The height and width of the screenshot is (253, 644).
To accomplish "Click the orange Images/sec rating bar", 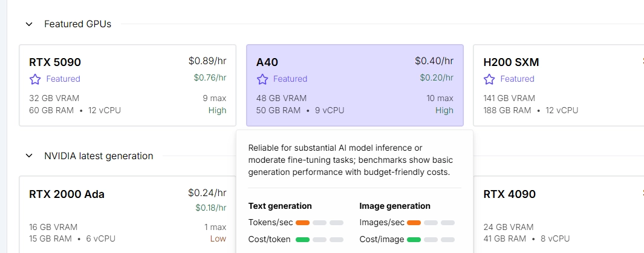I will (414, 223).
